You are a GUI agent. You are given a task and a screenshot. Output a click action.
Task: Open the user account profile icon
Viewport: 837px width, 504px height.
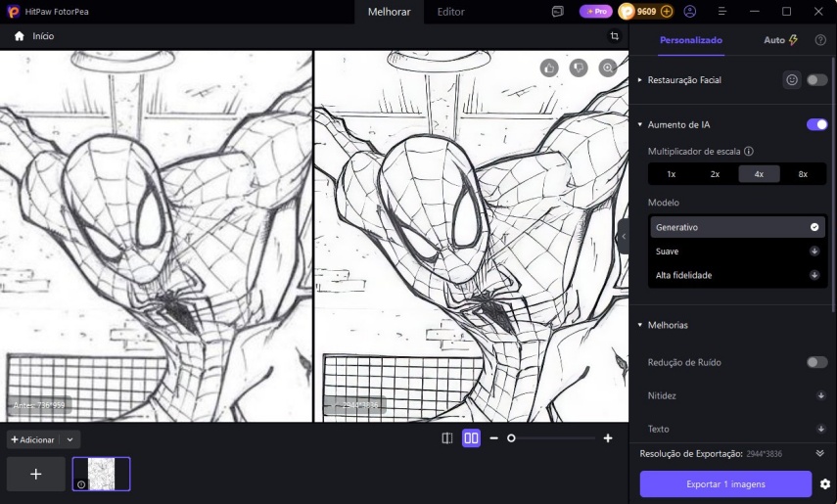pyautogui.click(x=690, y=11)
